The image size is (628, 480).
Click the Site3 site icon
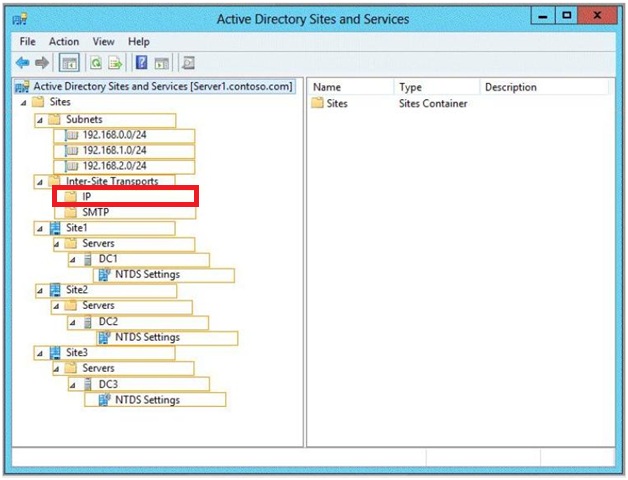[x=55, y=352]
